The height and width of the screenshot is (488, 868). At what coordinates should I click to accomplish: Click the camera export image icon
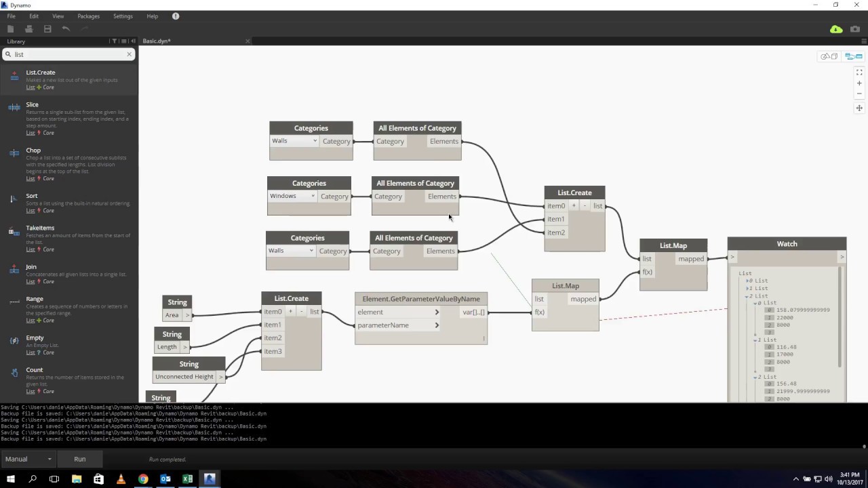pos(855,29)
